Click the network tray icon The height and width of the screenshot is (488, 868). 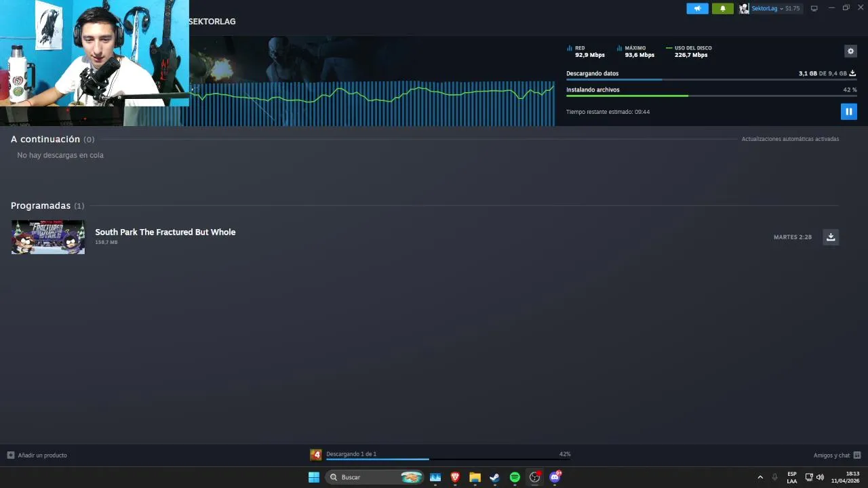click(x=809, y=477)
